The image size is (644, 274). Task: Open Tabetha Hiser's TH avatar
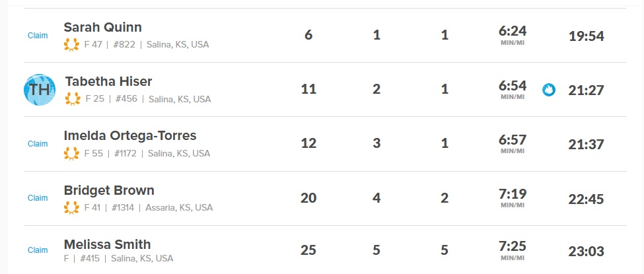tap(40, 90)
